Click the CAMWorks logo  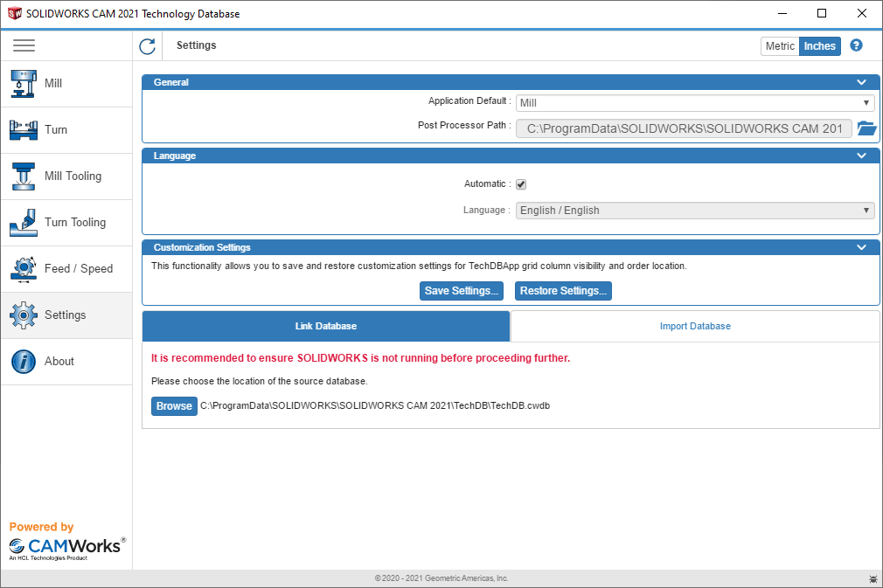point(67,548)
